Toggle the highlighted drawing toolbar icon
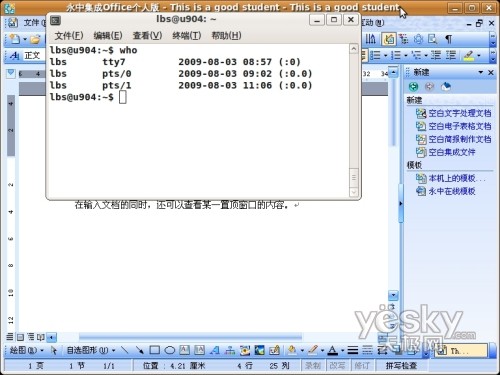 [388, 39]
